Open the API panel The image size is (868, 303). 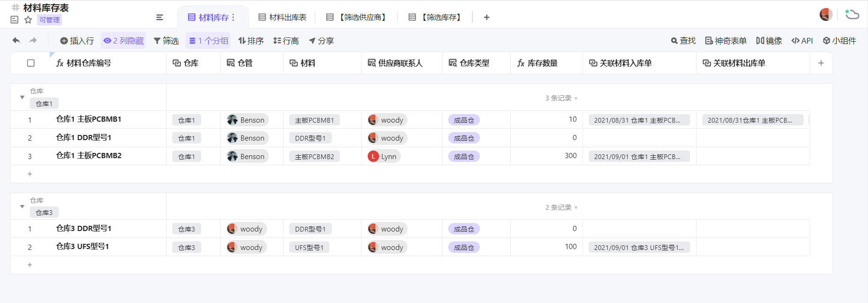click(802, 41)
